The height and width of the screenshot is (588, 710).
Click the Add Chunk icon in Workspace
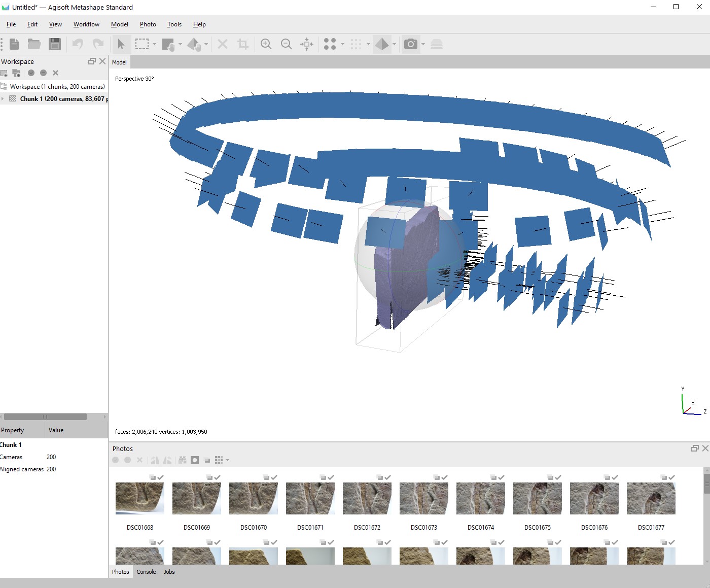(x=5, y=73)
